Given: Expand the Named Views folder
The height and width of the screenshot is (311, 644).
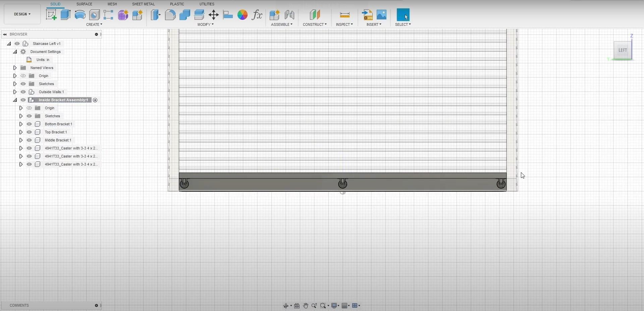Looking at the screenshot, I should click(15, 68).
